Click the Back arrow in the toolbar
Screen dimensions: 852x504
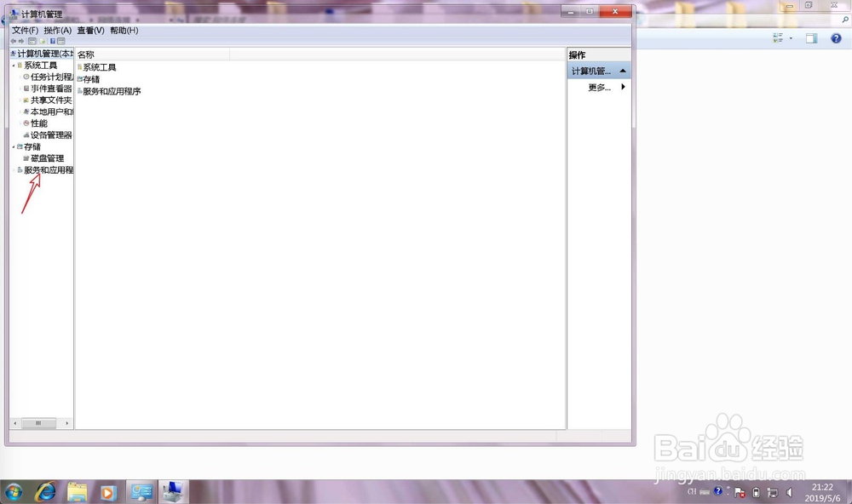click(14, 41)
